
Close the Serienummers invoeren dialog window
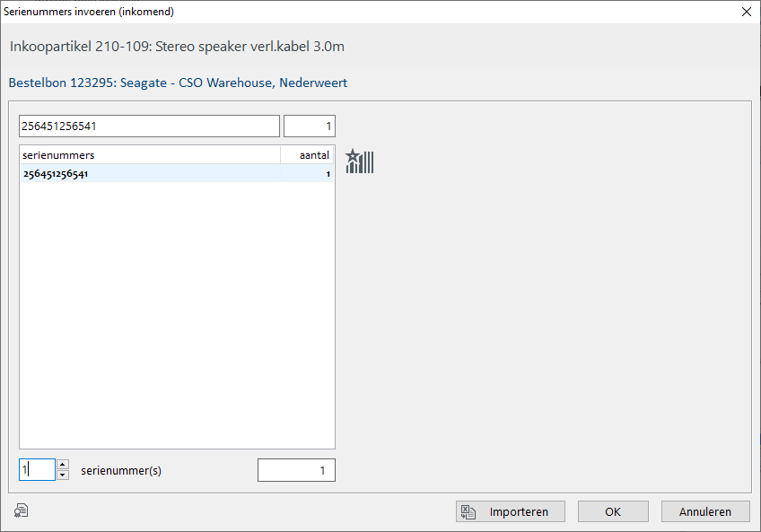(746, 12)
